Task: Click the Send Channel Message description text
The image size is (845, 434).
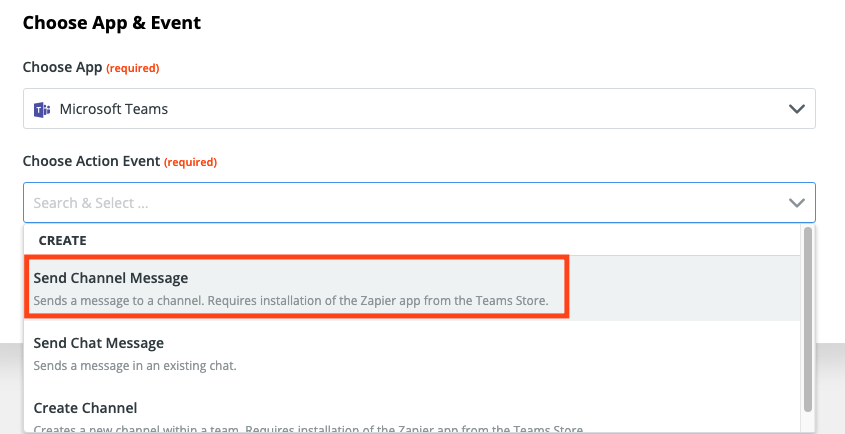Action: pos(291,301)
